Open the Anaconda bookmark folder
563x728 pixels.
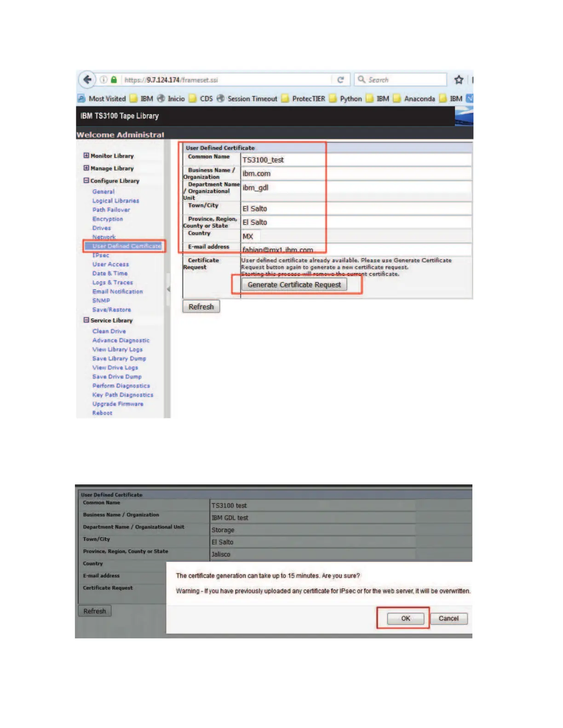coord(414,98)
